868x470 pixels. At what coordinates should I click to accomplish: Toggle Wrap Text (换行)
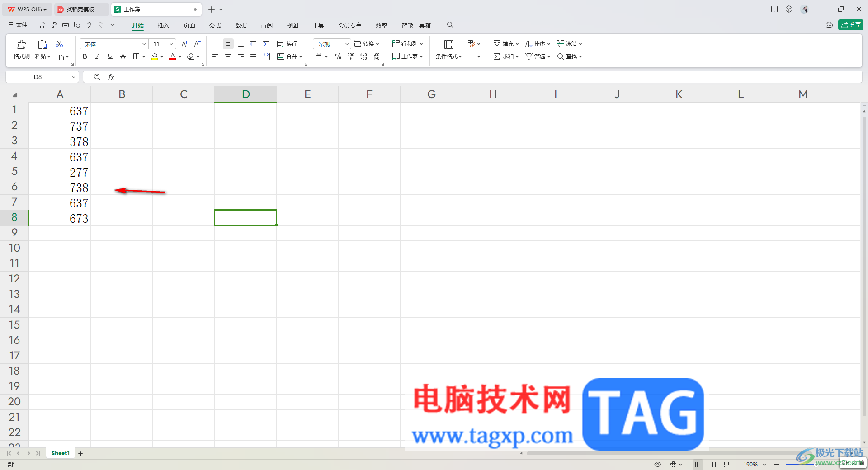coord(287,44)
